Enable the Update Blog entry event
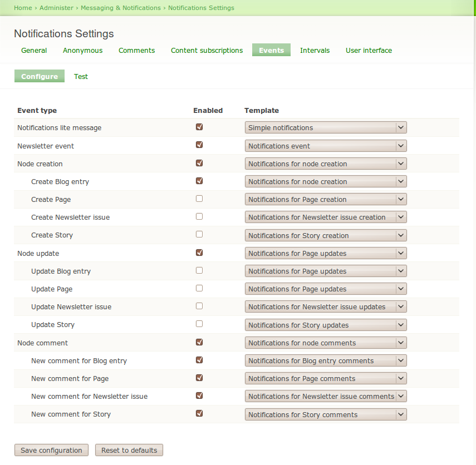 pyautogui.click(x=199, y=270)
